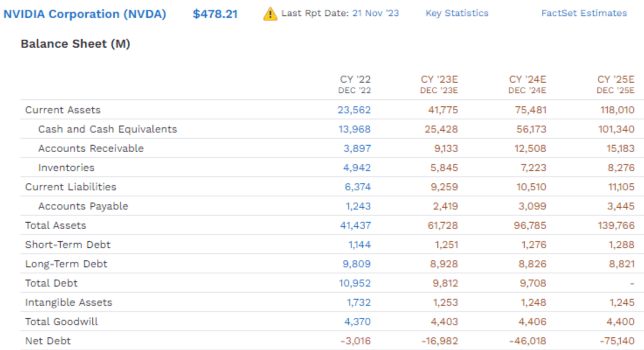644x350 pixels.
Task: Click Net Debt value -3,016
Action: tap(356, 341)
